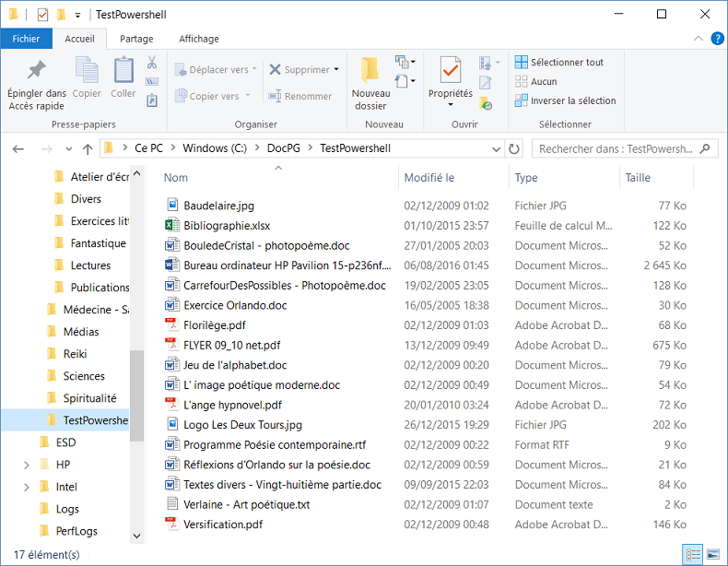Click the Propriétés checkmark icon
Image resolution: width=728 pixels, height=566 pixels.
pyautogui.click(x=451, y=71)
